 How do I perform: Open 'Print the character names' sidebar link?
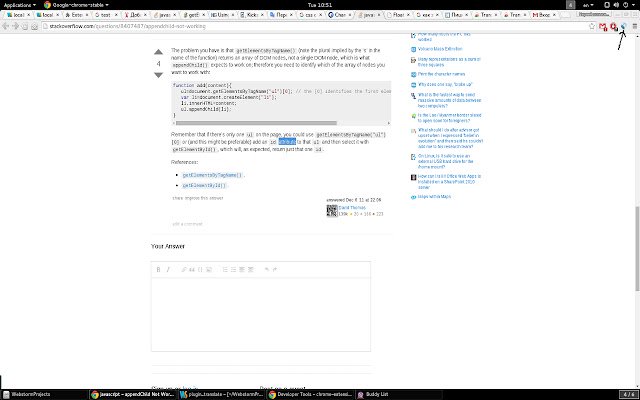(x=441, y=74)
